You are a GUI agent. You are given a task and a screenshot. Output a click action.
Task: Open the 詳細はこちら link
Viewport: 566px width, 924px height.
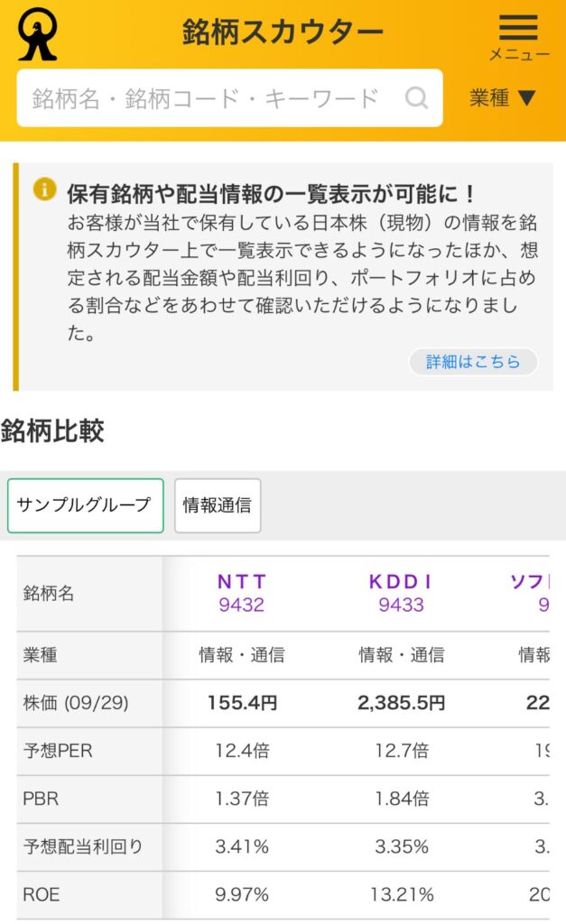tap(473, 362)
